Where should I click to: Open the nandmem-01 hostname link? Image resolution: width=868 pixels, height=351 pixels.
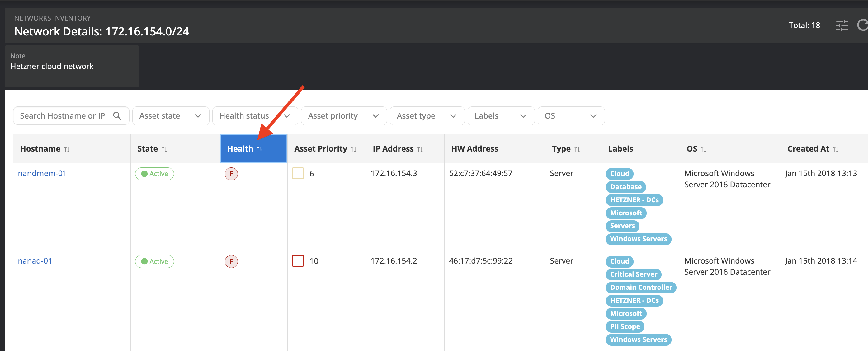coord(42,174)
